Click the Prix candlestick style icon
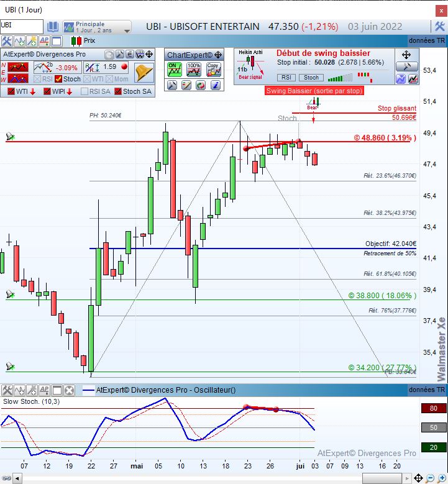 76,41
